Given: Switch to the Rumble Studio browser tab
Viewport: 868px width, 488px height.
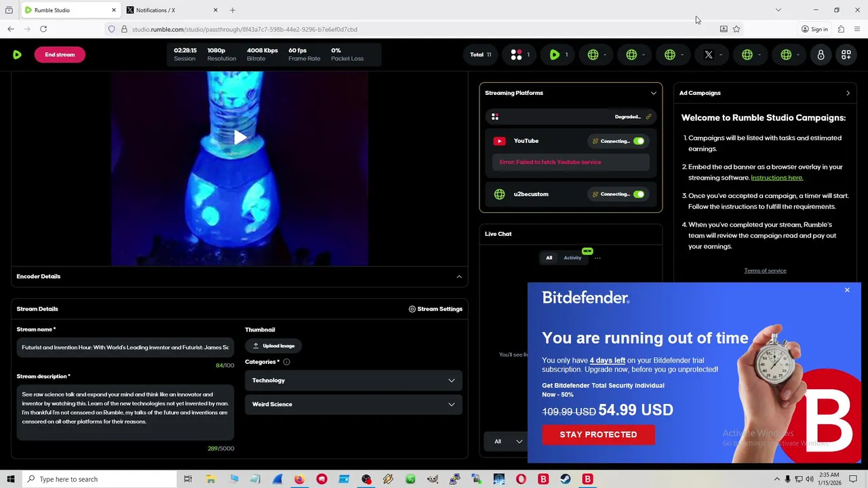Looking at the screenshot, I should point(70,10).
